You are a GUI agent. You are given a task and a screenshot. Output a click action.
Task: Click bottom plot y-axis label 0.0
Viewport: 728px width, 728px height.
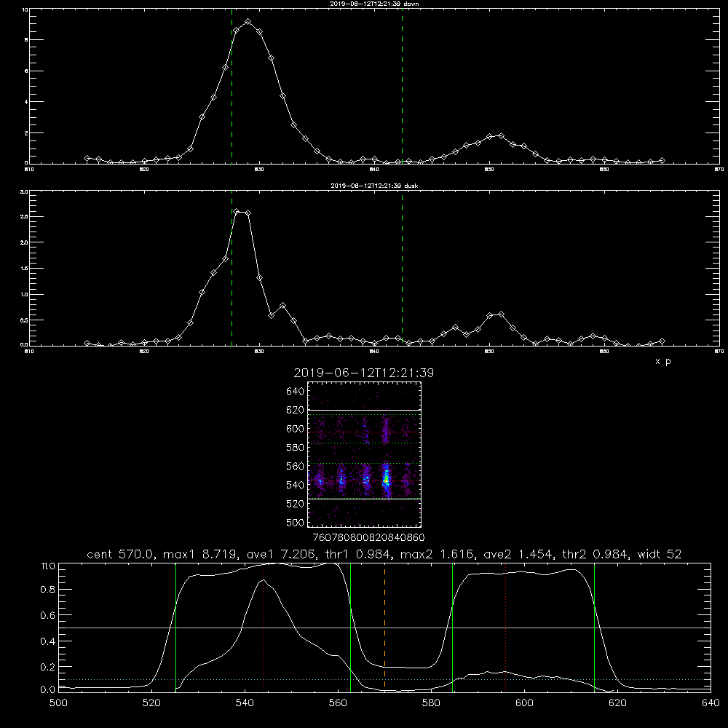coord(48,689)
